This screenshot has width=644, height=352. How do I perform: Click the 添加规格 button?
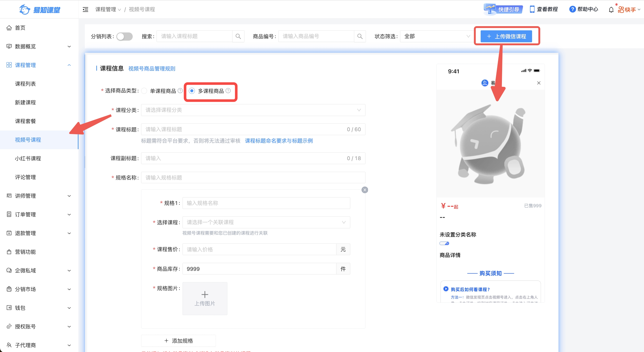[x=179, y=341]
